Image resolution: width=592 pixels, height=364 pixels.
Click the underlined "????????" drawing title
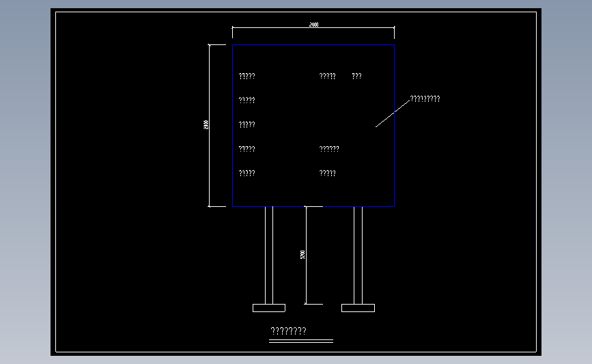click(288, 331)
